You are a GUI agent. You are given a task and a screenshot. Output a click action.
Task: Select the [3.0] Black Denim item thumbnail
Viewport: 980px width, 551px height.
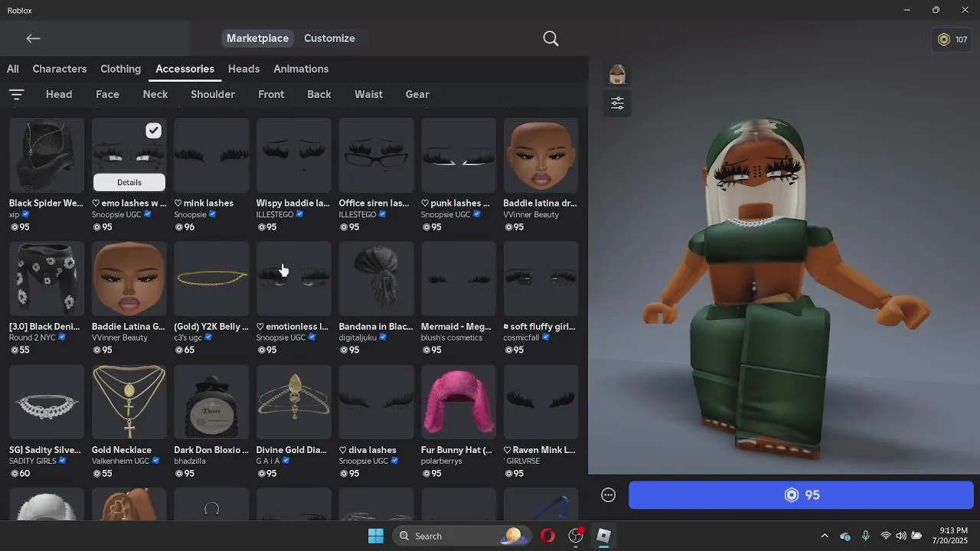(x=47, y=279)
